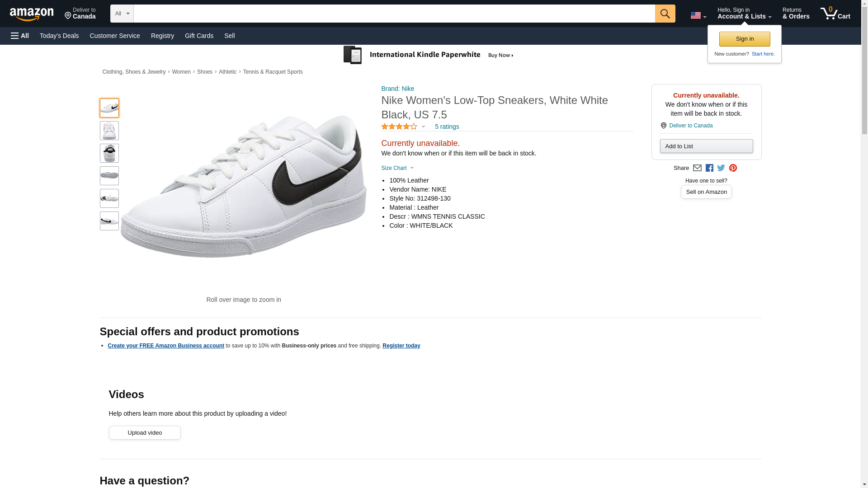This screenshot has height=488, width=868.
Task: Expand the Size Chart
Action: point(397,168)
